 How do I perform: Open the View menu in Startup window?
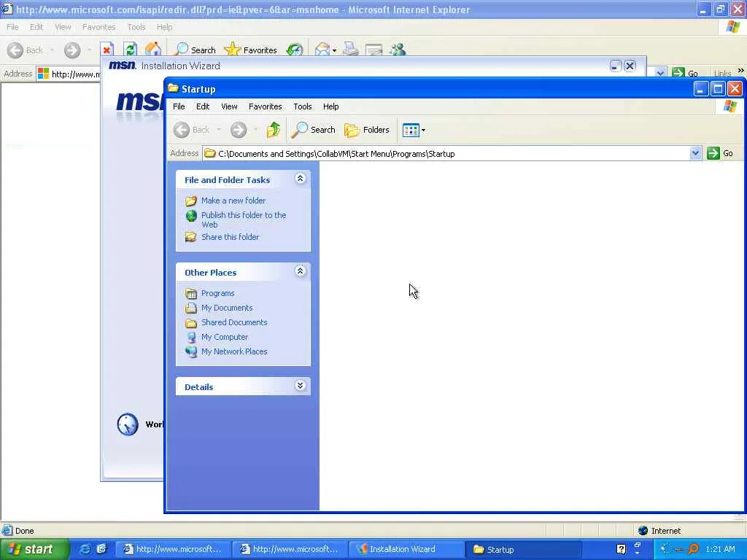click(229, 106)
